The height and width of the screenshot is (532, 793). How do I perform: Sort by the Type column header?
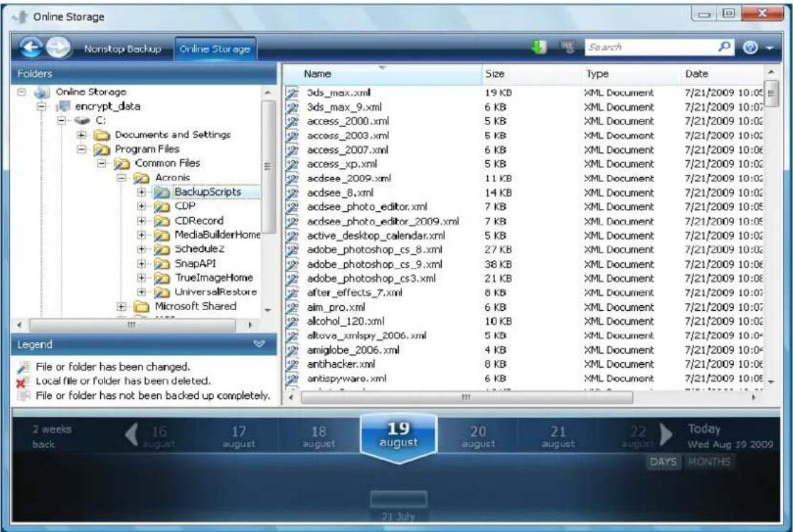[631, 74]
